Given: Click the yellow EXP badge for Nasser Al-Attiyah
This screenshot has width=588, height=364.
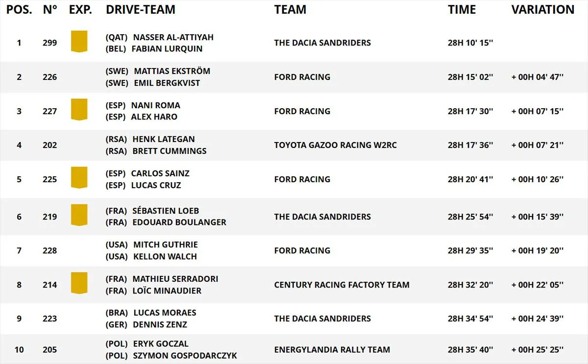Looking at the screenshot, I should point(79,42).
